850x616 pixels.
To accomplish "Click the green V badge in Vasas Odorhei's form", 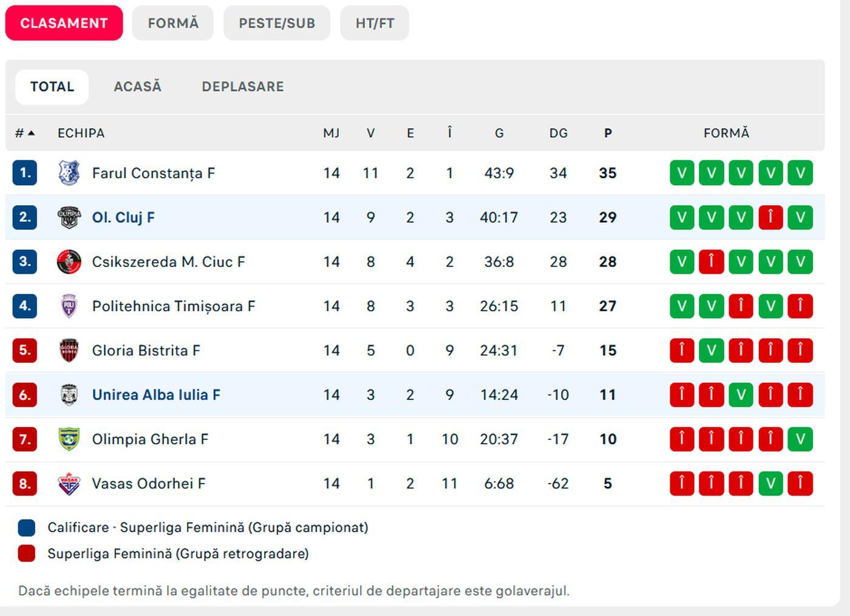I will 770,483.
